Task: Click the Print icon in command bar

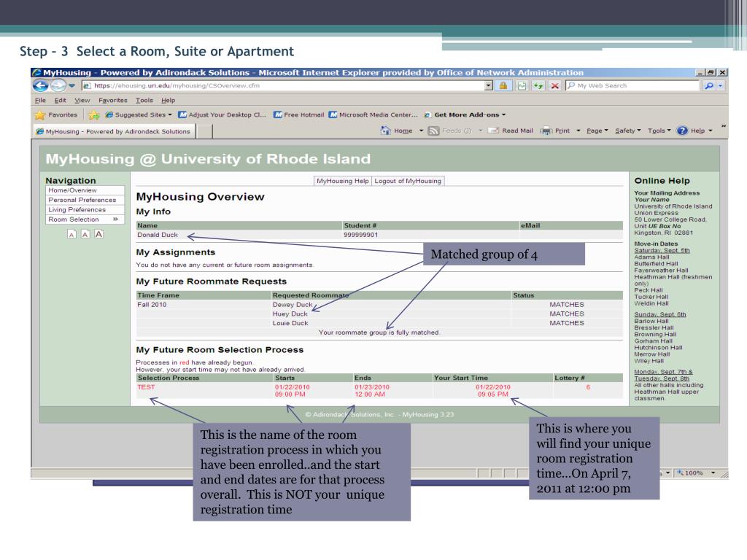Action: (546, 131)
